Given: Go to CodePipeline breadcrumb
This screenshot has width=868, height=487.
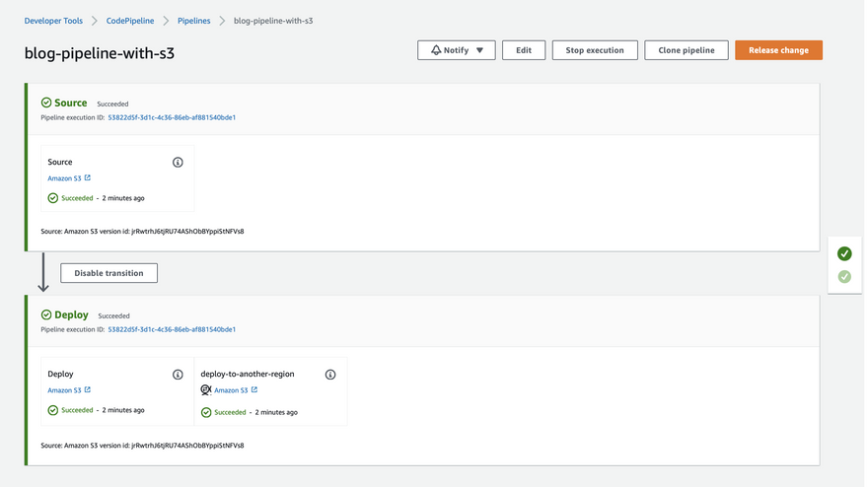Looking at the screenshot, I should click(x=130, y=21).
